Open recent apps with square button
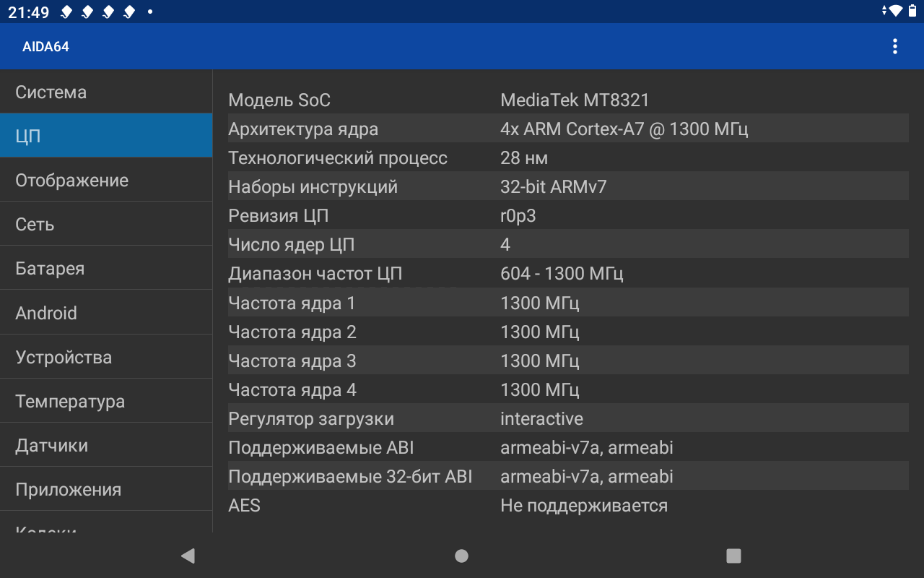The height and width of the screenshot is (578, 924). coord(733,556)
